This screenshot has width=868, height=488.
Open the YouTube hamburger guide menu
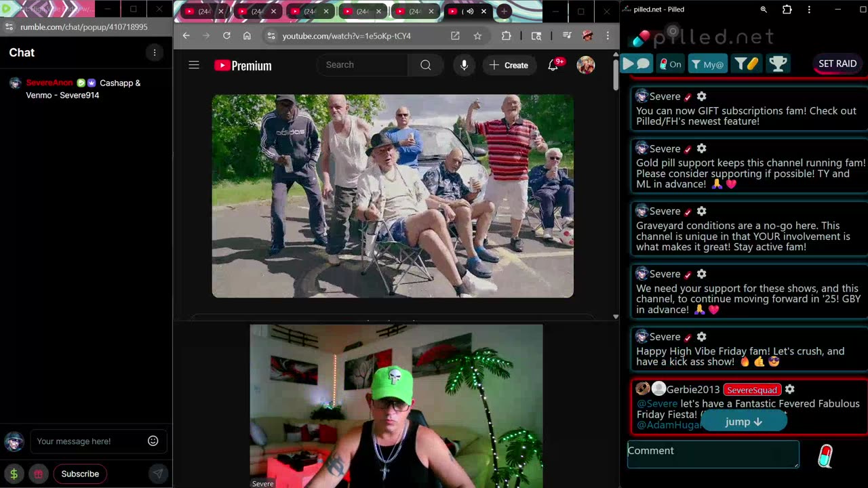pyautogui.click(x=194, y=65)
